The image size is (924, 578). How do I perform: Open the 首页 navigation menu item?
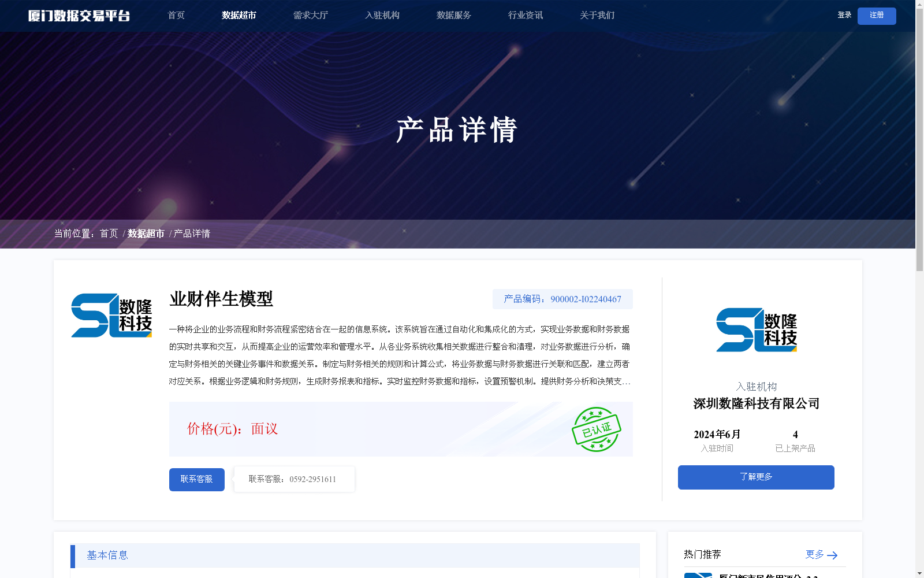click(176, 16)
